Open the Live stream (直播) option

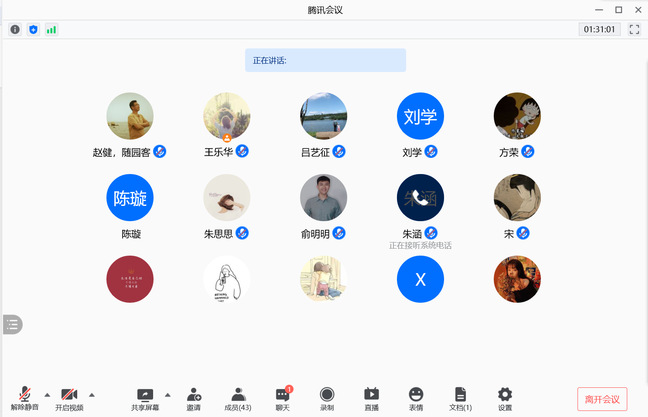point(371,398)
